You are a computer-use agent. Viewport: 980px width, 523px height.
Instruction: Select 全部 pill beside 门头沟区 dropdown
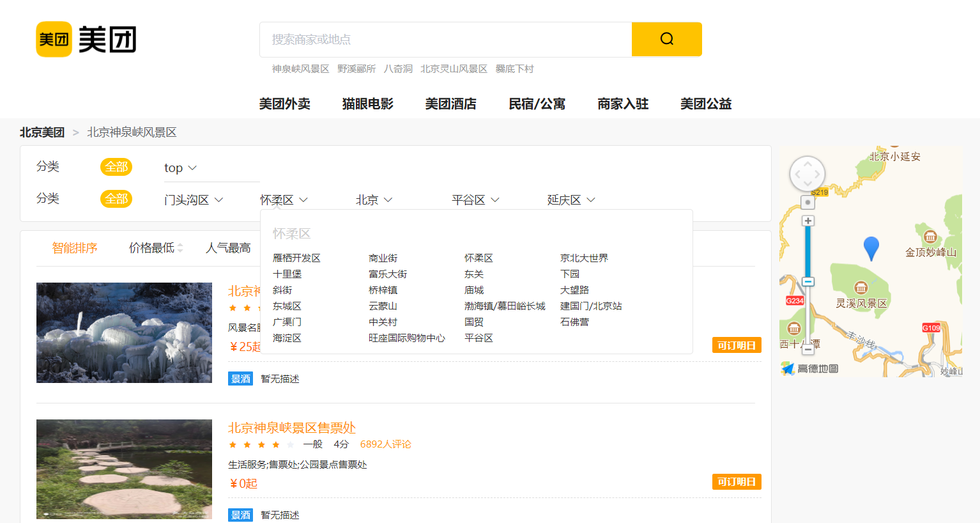click(116, 199)
